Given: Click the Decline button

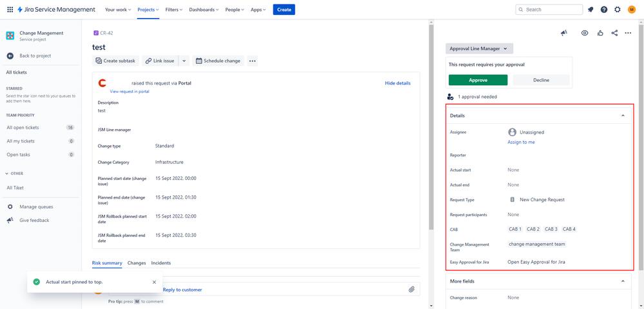Looking at the screenshot, I should 542,80.
